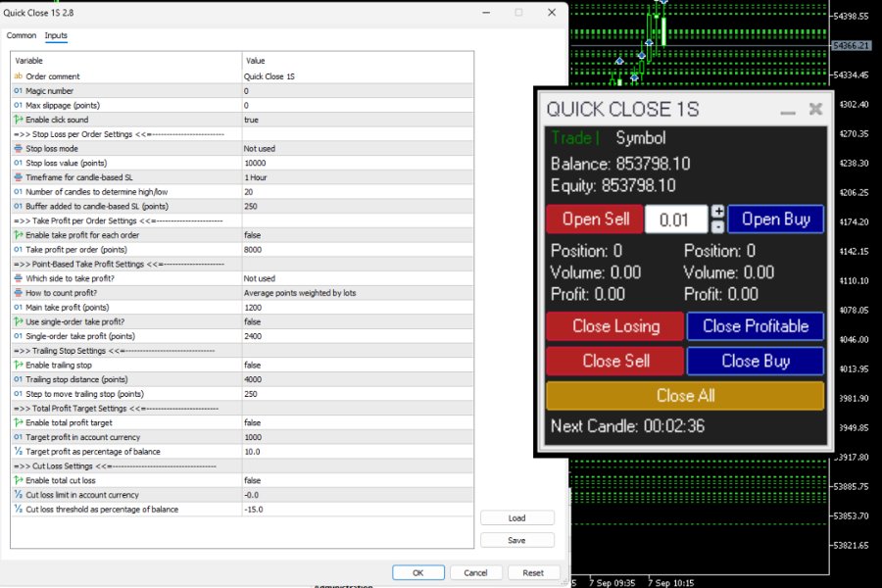Switch to the Common tab
This screenshot has width=882, height=588.
tap(21, 35)
